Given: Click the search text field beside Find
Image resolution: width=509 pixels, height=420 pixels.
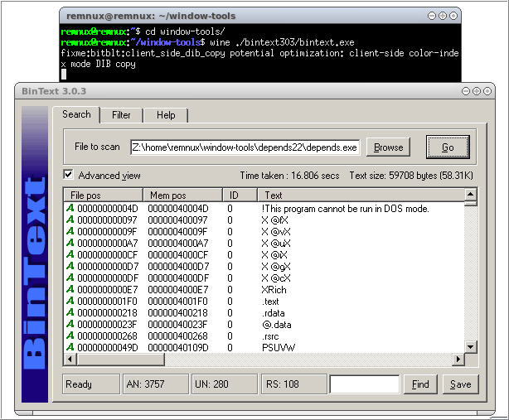Looking at the screenshot, I should click(365, 384).
